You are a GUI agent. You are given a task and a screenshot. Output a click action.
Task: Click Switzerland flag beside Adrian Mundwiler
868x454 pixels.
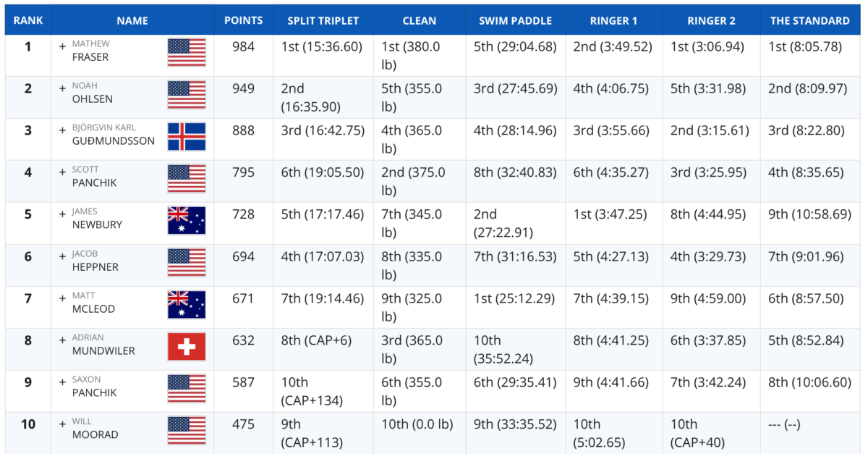187,347
